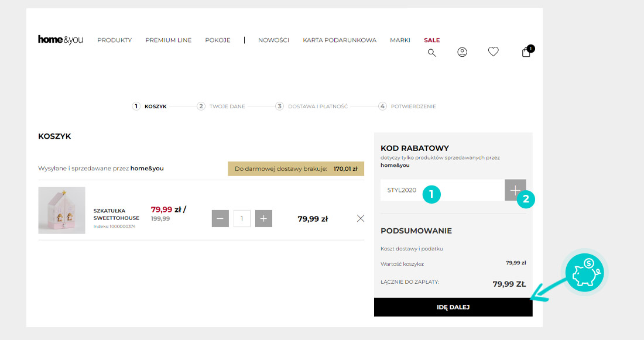Click the PODSUMOWANIE heading

pos(416,231)
